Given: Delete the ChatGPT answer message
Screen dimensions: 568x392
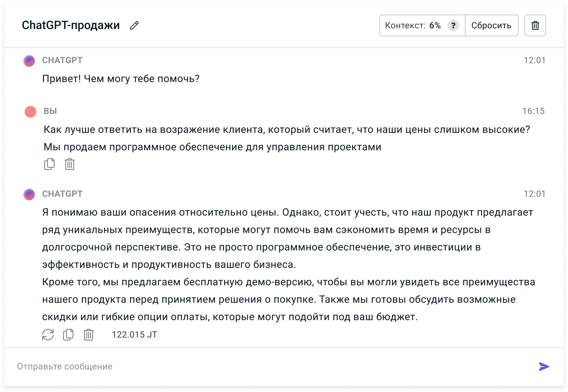Looking at the screenshot, I should 88,334.
